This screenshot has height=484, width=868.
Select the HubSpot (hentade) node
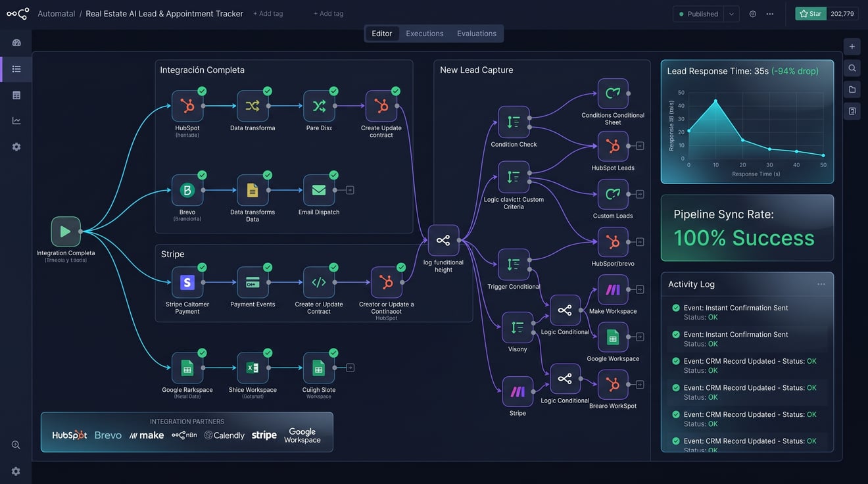[187, 106]
